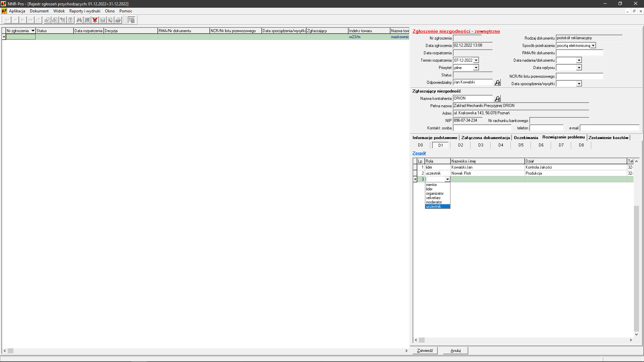Click the printer icon in toolbar
The height and width of the screenshot is (362, 644).
pyautogui.click(x=118, y=20)
